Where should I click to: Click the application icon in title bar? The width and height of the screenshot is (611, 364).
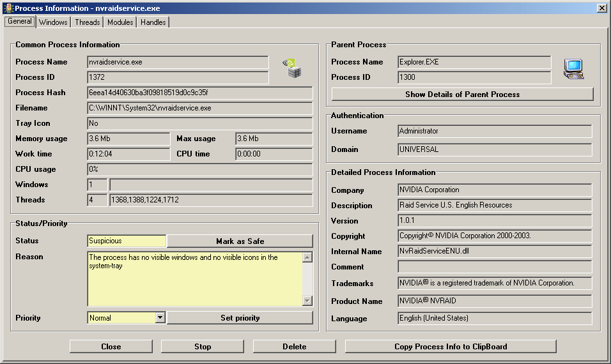pos(8,8)
